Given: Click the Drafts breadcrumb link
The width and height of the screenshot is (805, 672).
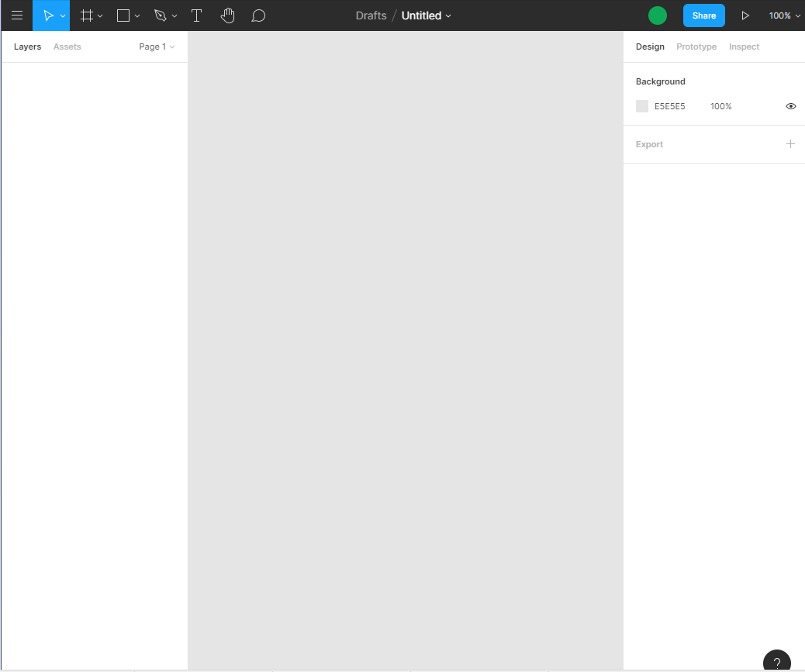Looking at the screenshot, I should 371,16.
